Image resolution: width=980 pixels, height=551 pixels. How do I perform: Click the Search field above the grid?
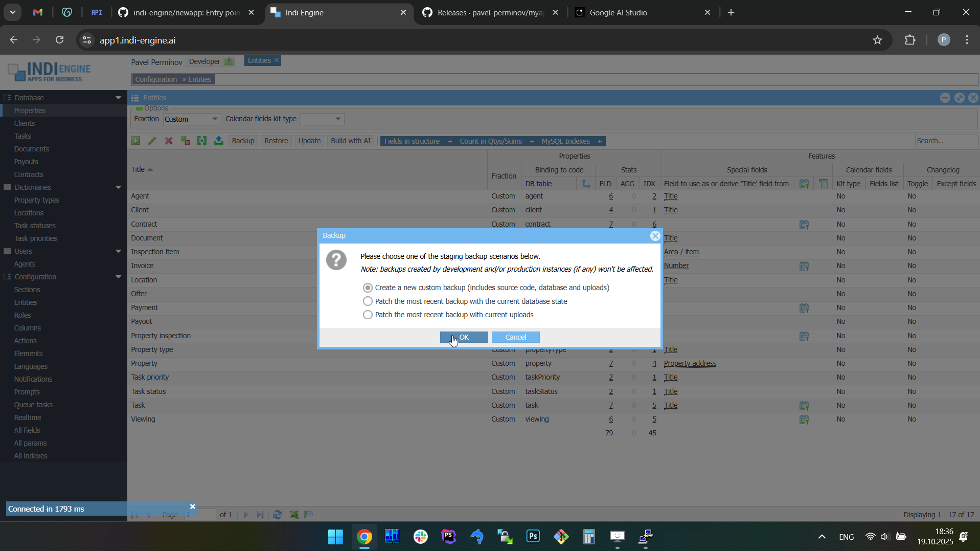[945, 141]
